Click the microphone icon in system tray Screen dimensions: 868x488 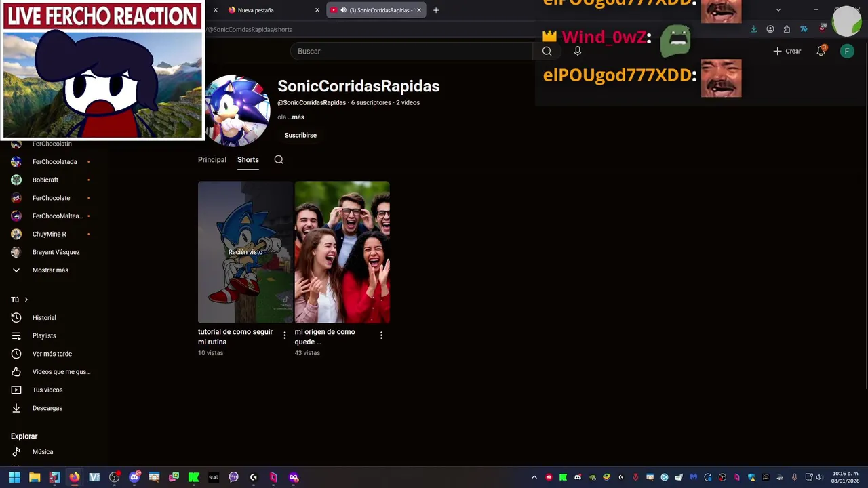pyautogui.click(x=794, y=477)
